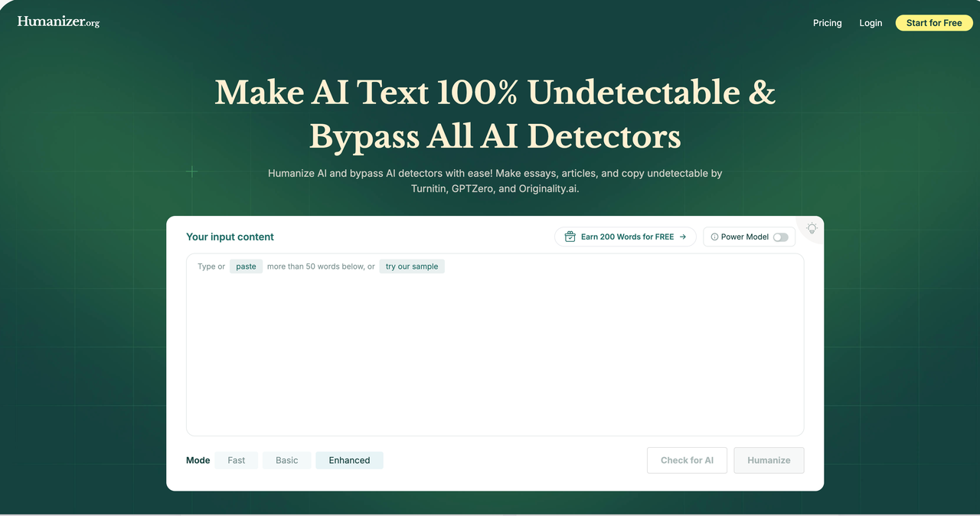Click the Start for Free button
The image size is (980, 516).
pyautogui.click(x=934, y=23)
